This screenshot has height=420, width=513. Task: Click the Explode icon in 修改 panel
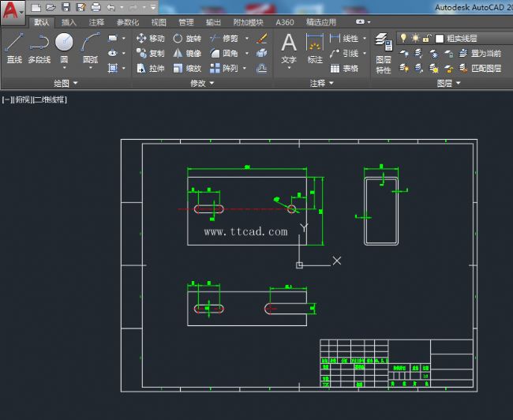tap(262, 53)
